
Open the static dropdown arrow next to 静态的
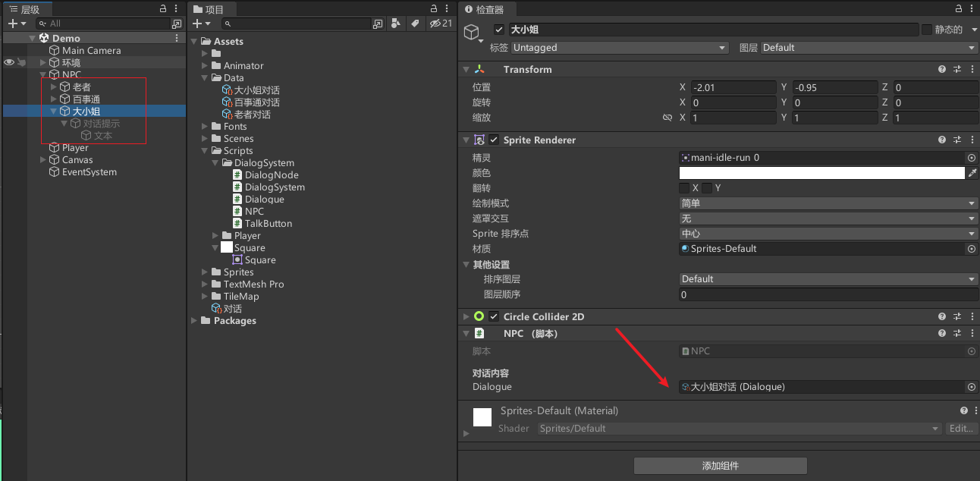[x=973, y=30]
